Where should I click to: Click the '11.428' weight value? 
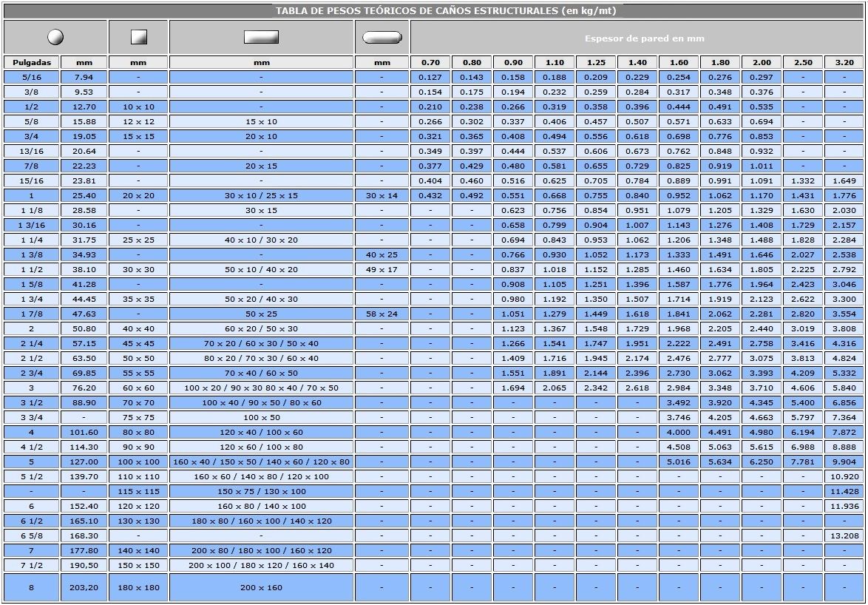[844, 492]
